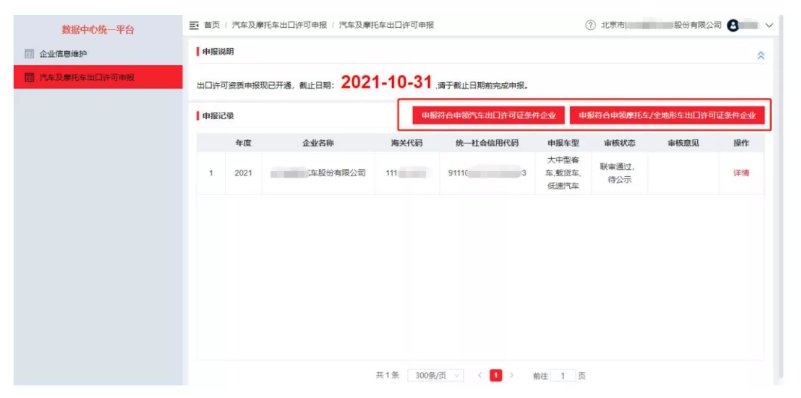The image size is (801, 398).
Task: Click the company name cell ending 股份有限公司
Action: [318, 173]
